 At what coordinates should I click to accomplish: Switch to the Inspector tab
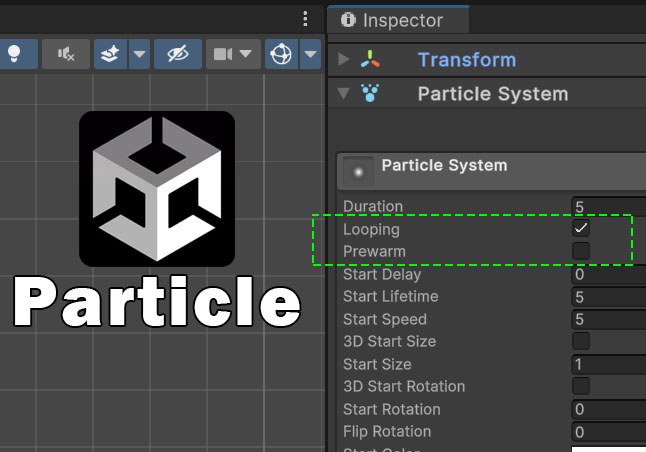(x=391, y=20)
